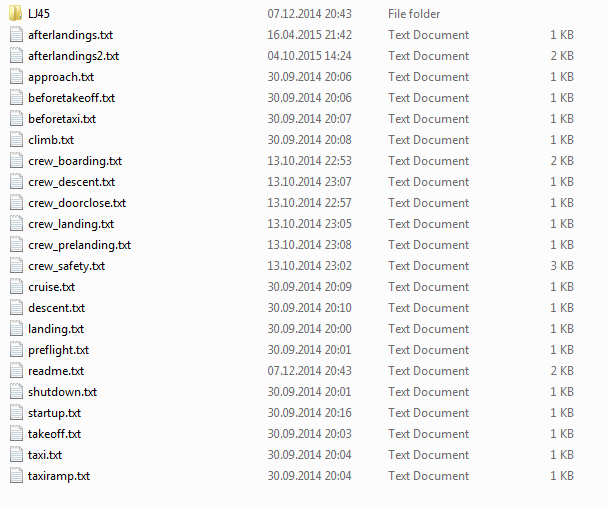The height and width of the screenshot is (508, 607).
Task: Click the crew_safety.txt document icon
Action: click(x=16, y=266)
